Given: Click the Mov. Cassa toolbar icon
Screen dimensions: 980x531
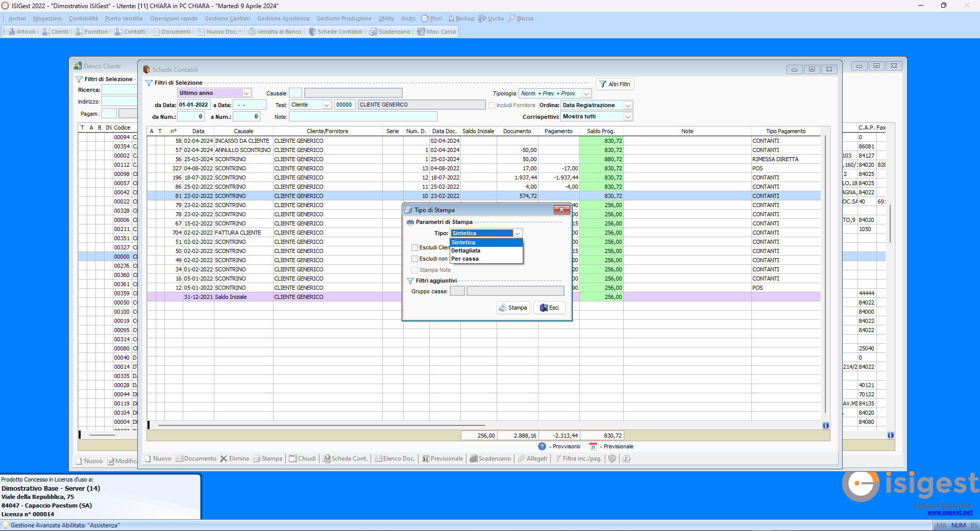Looking at the screenshot, I should pos(436,31).
